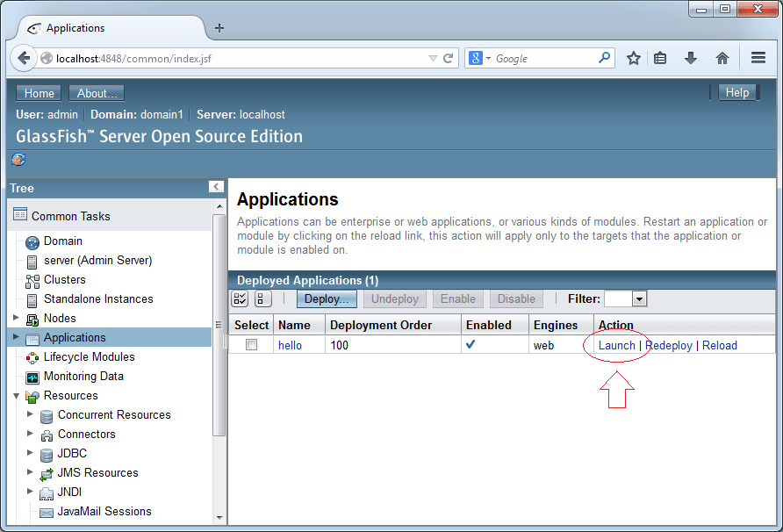Click the Deselect All icon in the applications toolbar
Screen dimensions: 783x532
click(x=262, y=298)
